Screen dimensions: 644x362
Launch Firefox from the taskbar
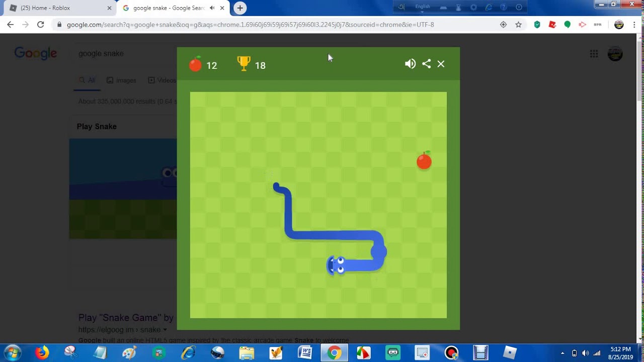(42, 352)
